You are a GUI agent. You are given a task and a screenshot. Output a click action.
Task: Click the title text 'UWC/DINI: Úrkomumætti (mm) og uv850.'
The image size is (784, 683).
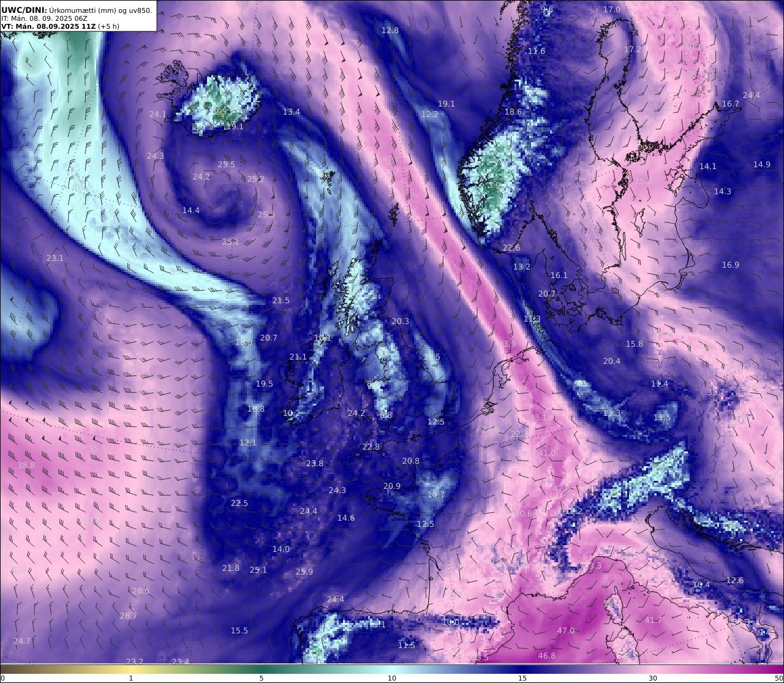point(77,10)
